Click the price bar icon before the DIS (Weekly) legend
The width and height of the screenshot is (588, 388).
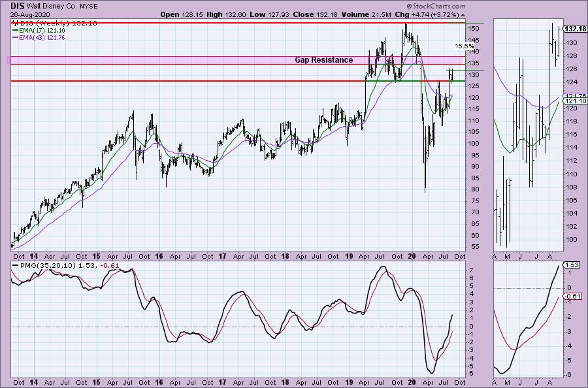tap(14, 23)
